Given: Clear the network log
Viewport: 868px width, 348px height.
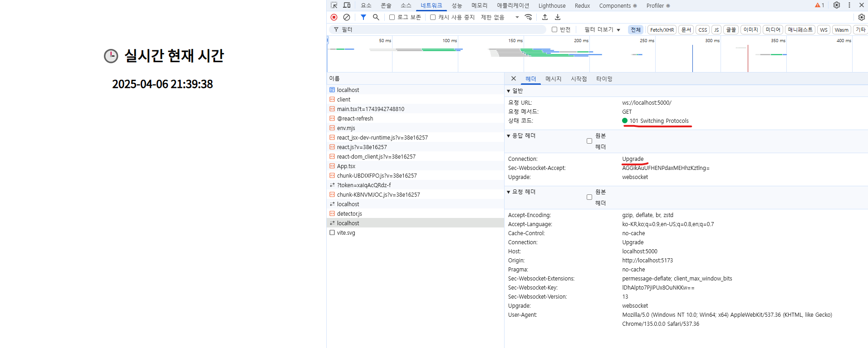Looking at the screenshot, I should point(347,17).
